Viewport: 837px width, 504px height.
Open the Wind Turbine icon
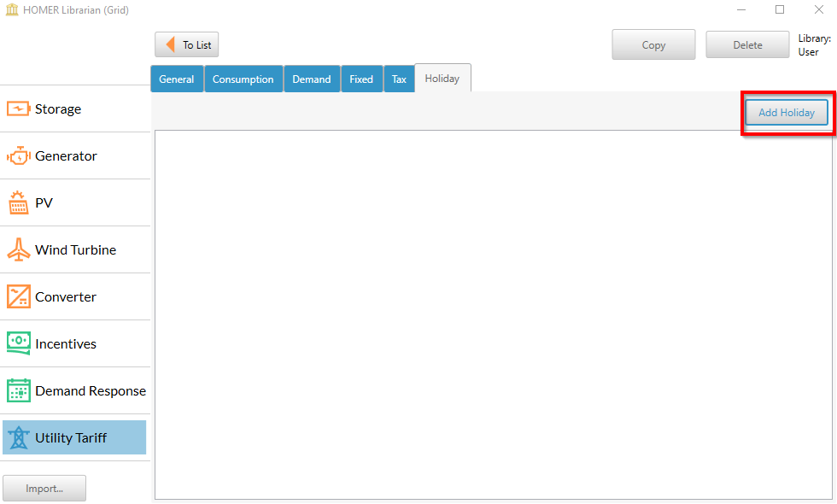point(18,250)
